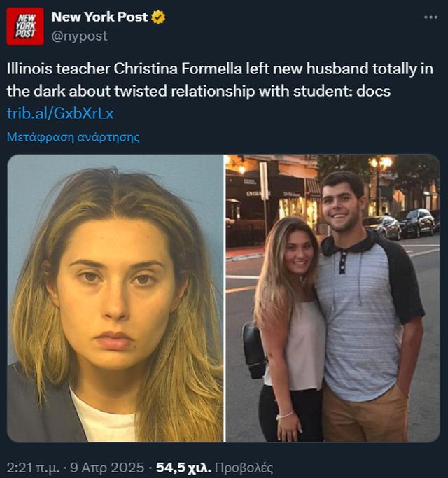Click the divider gap between the two photos
Screen dimensions: 448x478
224,298
